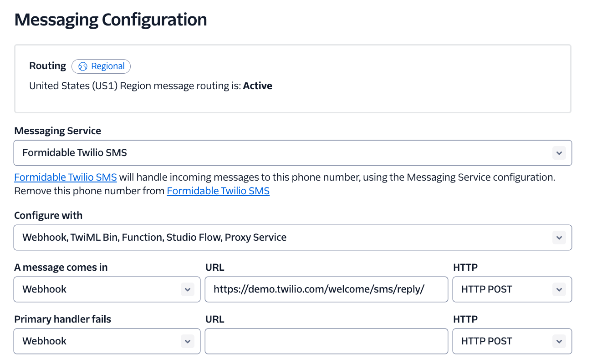This screenshot has height=364, width=592.
Task: Click the Configure with dropdown chevron
Action: pyautogui.click(x=559, y=237)
